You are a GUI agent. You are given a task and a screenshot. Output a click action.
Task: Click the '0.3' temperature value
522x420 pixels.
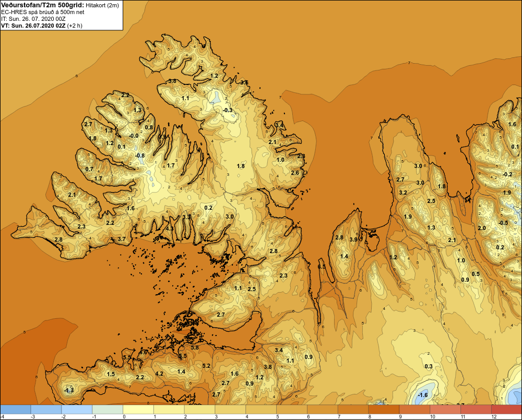[x=429, y=366]
